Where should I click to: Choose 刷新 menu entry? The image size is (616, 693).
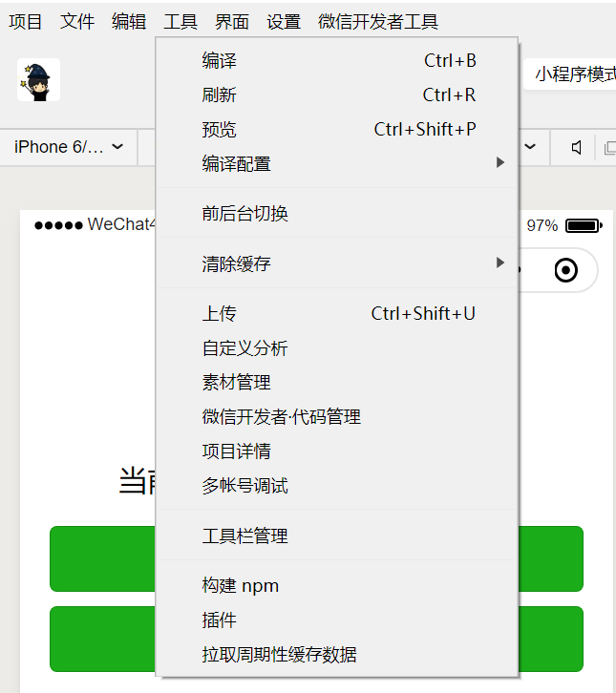pos(337,95)
